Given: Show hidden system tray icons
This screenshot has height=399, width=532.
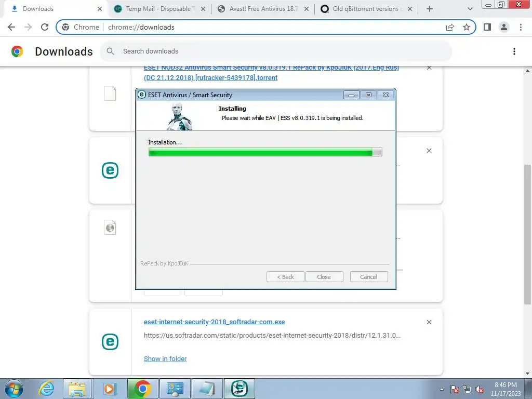Looking at the screenshot, I should point(442,390).
